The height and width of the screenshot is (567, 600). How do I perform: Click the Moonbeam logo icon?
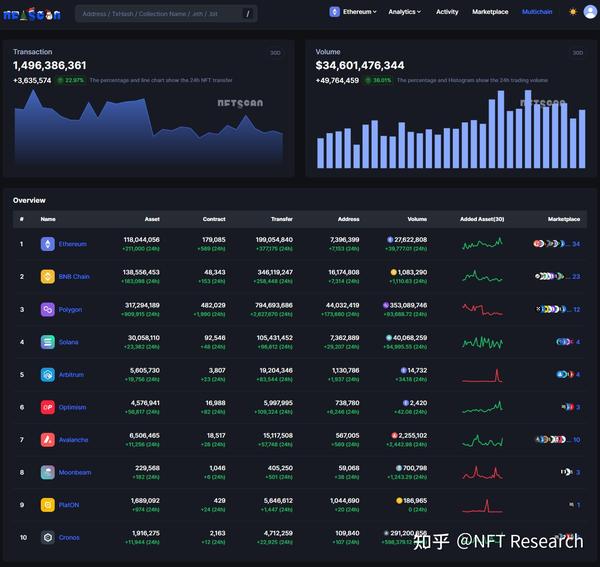tap(48, 472)
